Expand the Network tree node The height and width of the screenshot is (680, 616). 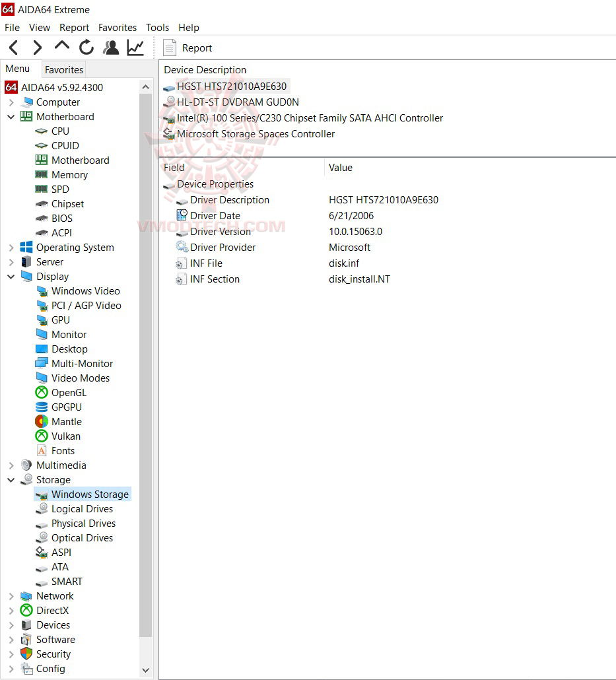pos(11,595)
